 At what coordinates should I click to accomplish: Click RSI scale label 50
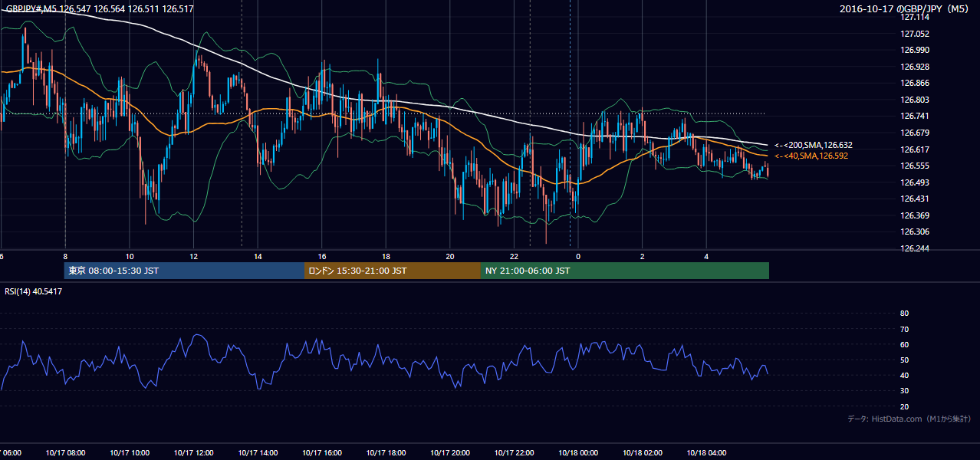pos(904,360)
